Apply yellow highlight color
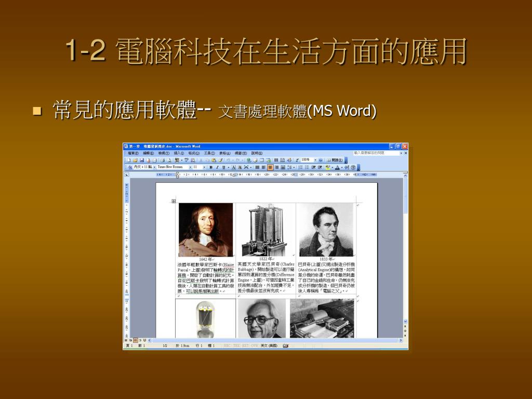The image size is (532, 399). pos(328,167)
